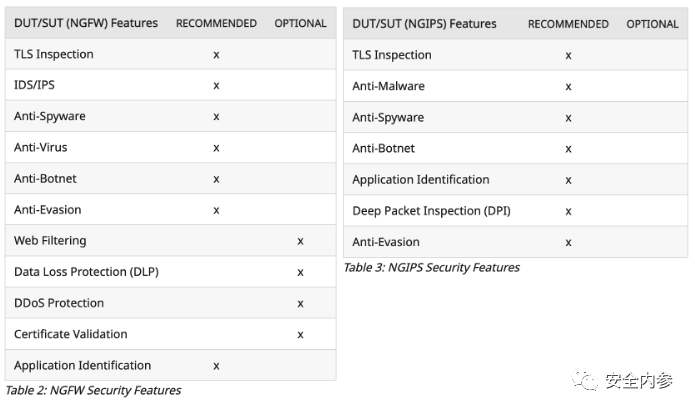The width and height of the screenshot is (695, 411).
Task: Select the x mark in the Certificate Validation row
Action: pyautogui.click(x=300, y=335)
